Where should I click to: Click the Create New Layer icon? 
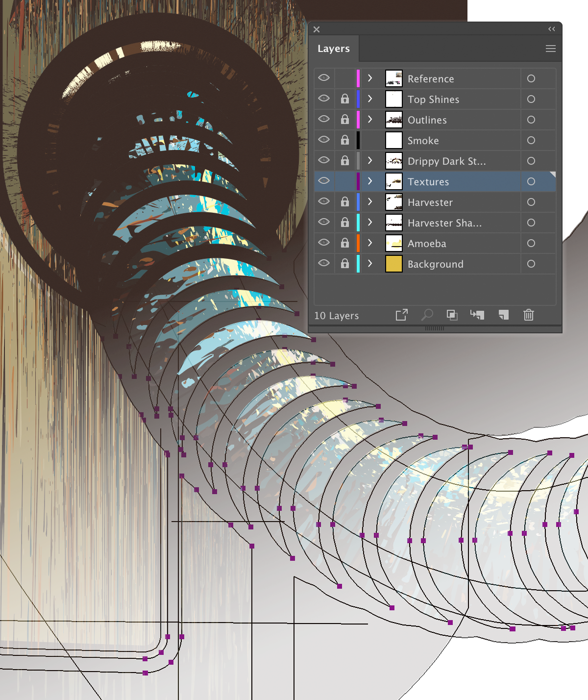[503, 315]
